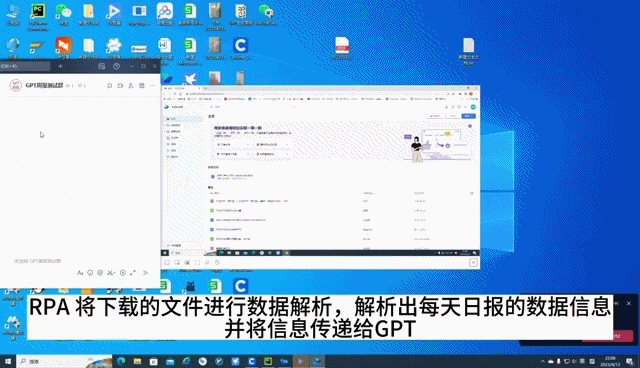Open File Explorer from the taskbar
This screenshot has height=368, width=640.
(138, 361)
